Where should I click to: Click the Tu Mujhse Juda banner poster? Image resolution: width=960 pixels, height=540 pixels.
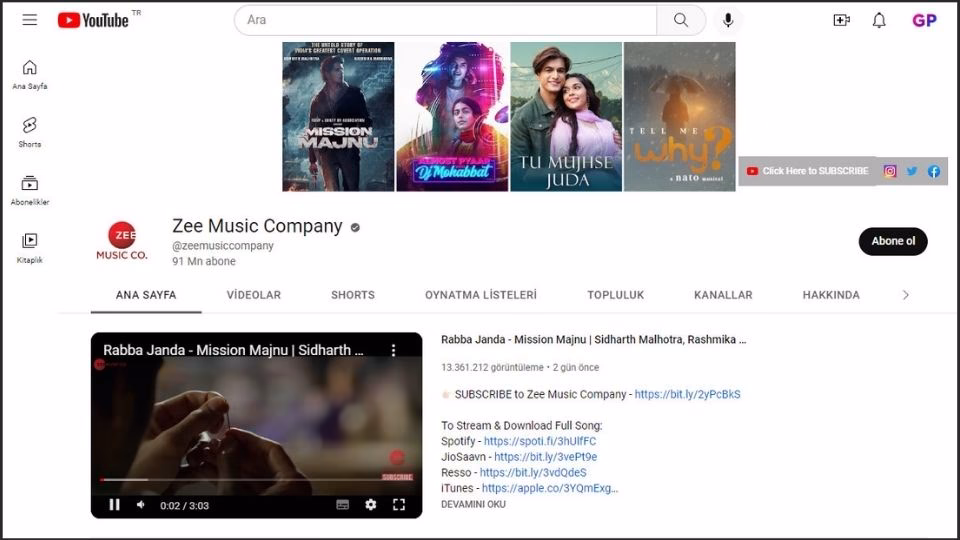pyautogui.click(x=566, y=116)
